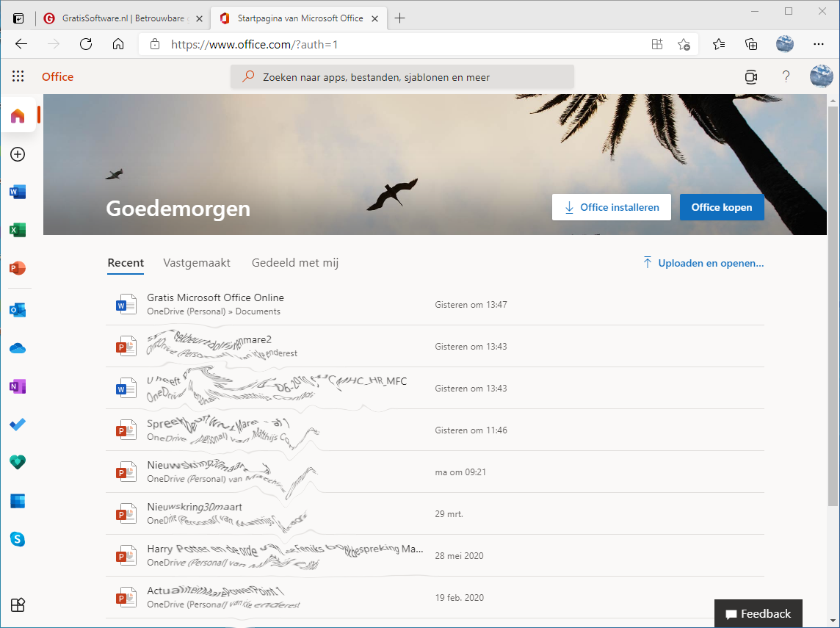
Task: Open the app launcher waffle grid
Action: click(x=18, y=76)
